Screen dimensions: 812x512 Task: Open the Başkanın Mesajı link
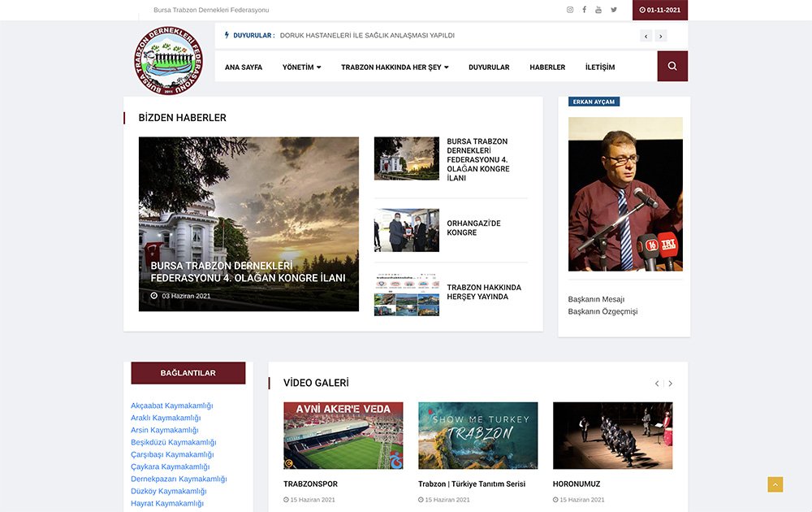point(596,300)
